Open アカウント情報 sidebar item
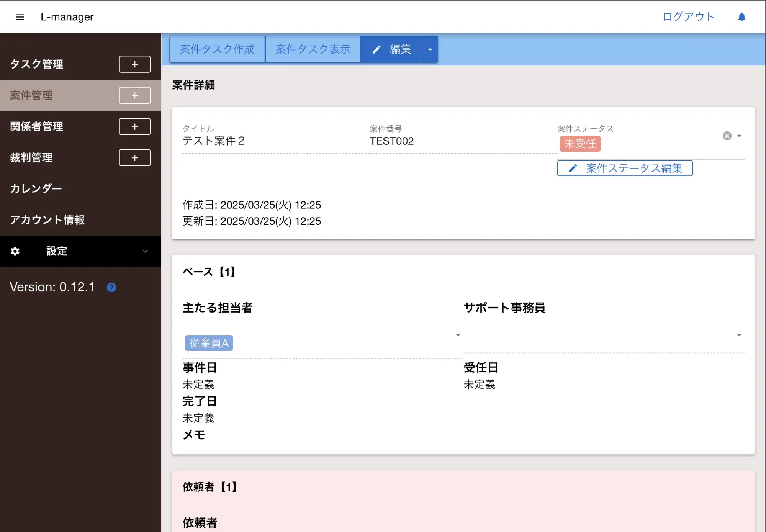766x532 pixels. tap(47, 220)
